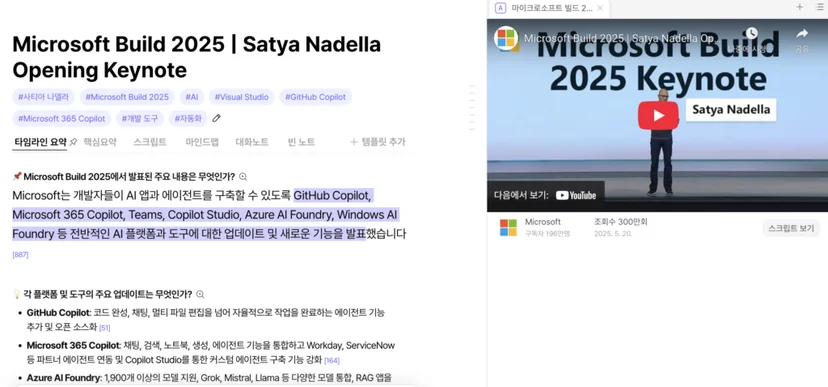Click magnifier icon beside 주요 내용은 무엇인가 question
Viewport: 828px width, 387px height.
click(243, 177)
